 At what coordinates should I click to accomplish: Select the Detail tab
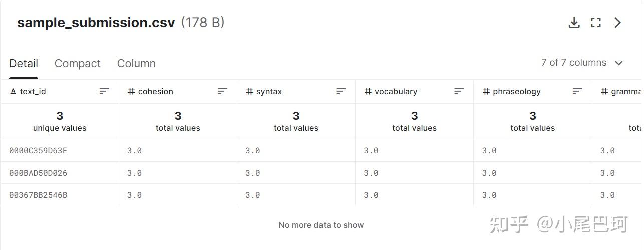click(24, 64)
